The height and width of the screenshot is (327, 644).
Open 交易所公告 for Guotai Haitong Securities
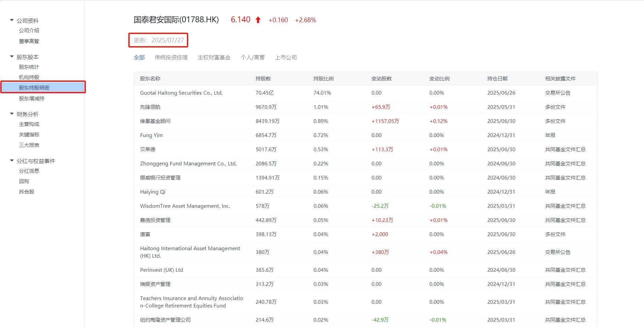point(558,93)
